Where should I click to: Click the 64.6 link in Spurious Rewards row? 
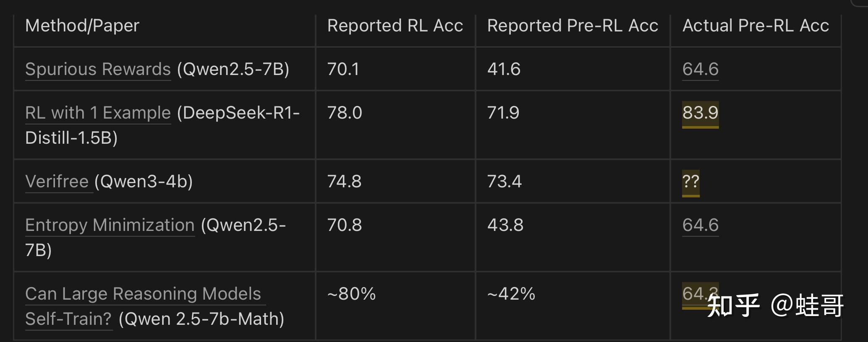pyautogui.click(x=700, y=69)
